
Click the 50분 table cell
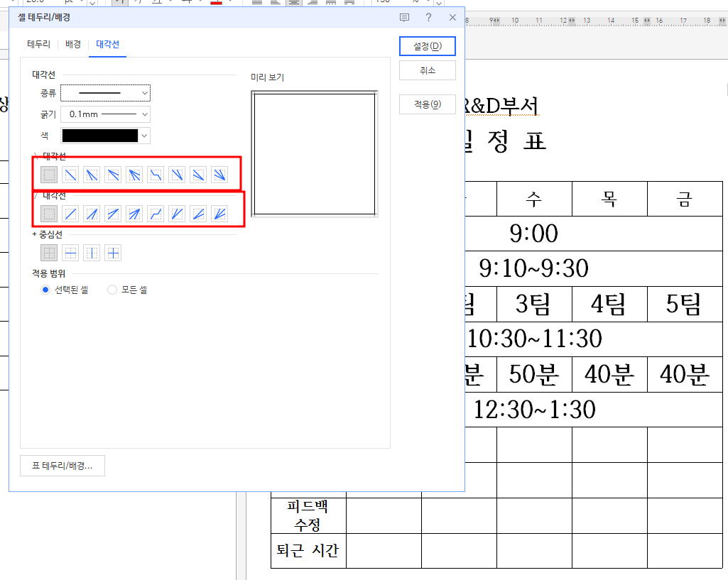coord(534,374)
